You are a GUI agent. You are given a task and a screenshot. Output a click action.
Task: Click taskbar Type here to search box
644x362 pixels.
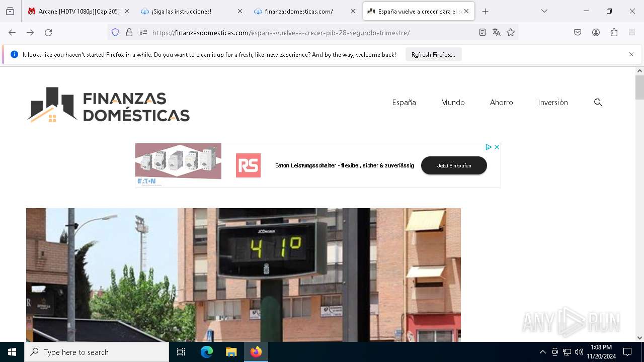click(97, 352)
